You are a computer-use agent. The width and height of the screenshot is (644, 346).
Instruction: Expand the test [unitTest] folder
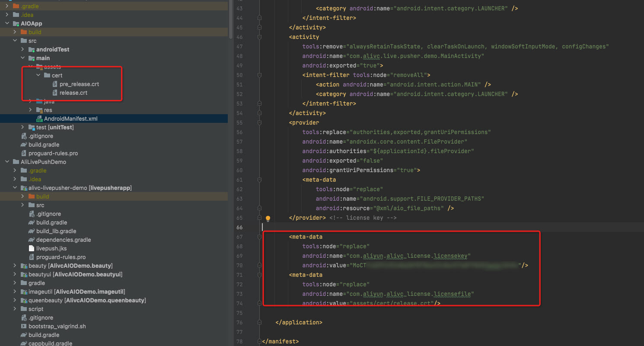(23, 127)
